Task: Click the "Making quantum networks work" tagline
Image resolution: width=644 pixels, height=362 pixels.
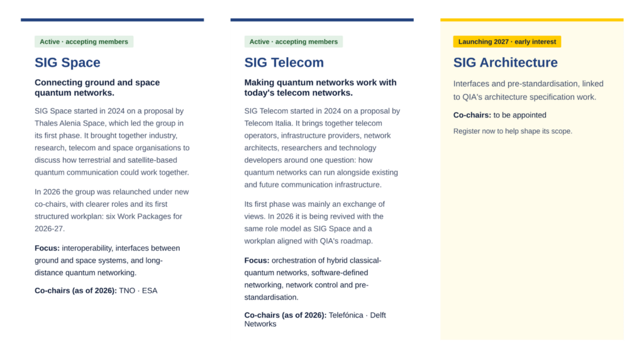Action: click(x=320, y=87)
